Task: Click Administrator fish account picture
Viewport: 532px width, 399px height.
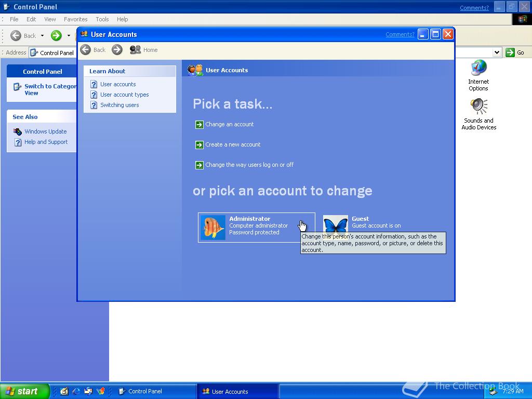Action: coord(212,228)
